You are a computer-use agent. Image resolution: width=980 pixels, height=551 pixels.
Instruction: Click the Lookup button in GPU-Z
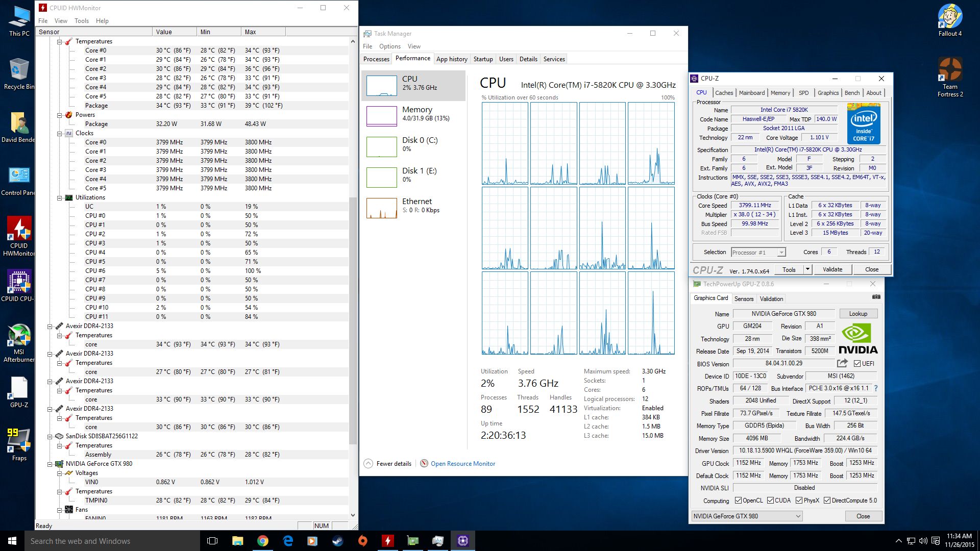click(x=858, y=314)
